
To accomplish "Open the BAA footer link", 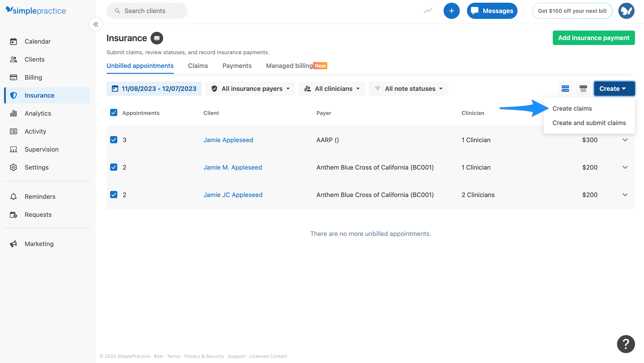I will (x=158, y=356).
